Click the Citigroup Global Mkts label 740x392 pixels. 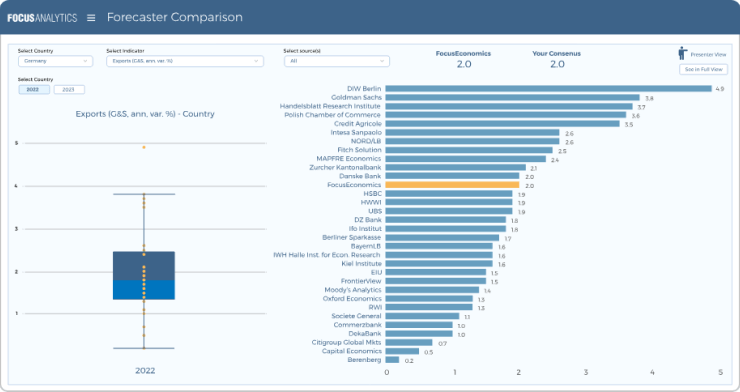pyautogui.click(x=346, y=342)
